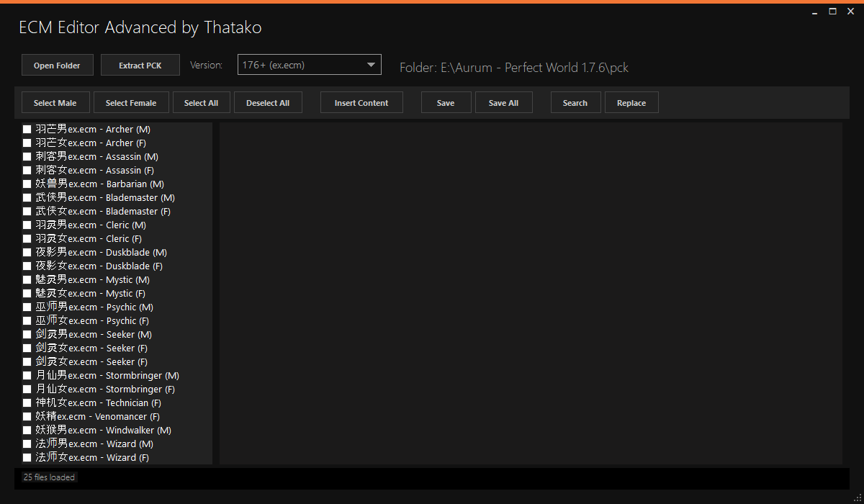Maximize the ECM Editor window

tap(832, 12)
